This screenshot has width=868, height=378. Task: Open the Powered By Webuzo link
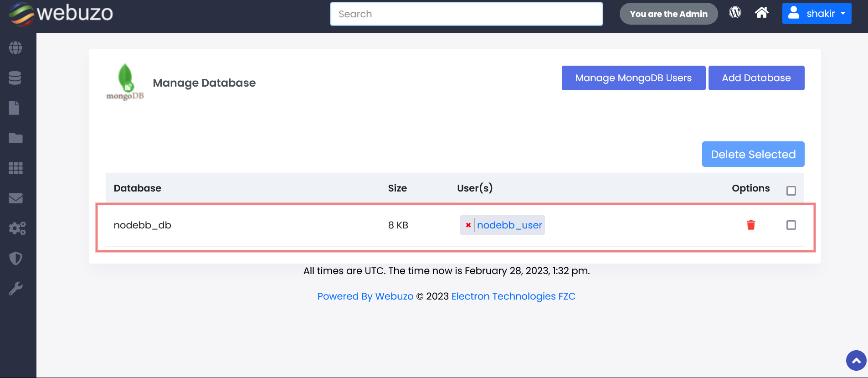tap(365, 296)
